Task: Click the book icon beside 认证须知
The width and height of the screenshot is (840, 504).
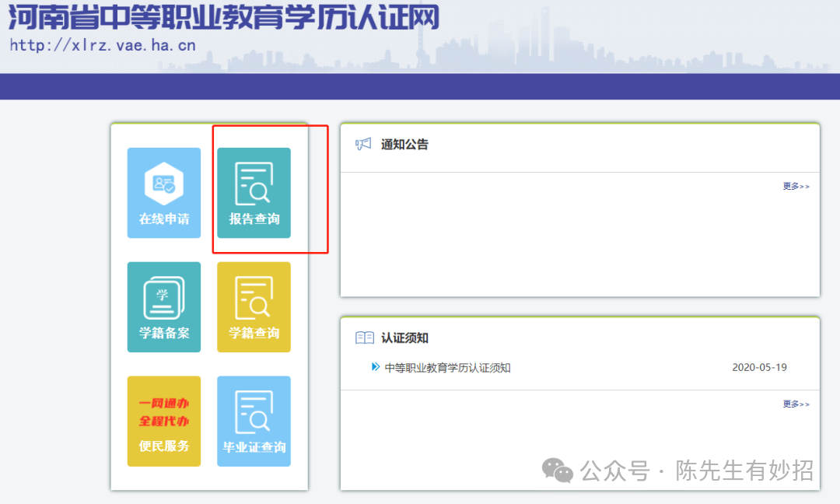Action: pyautogui.click(x=363, y=338)
